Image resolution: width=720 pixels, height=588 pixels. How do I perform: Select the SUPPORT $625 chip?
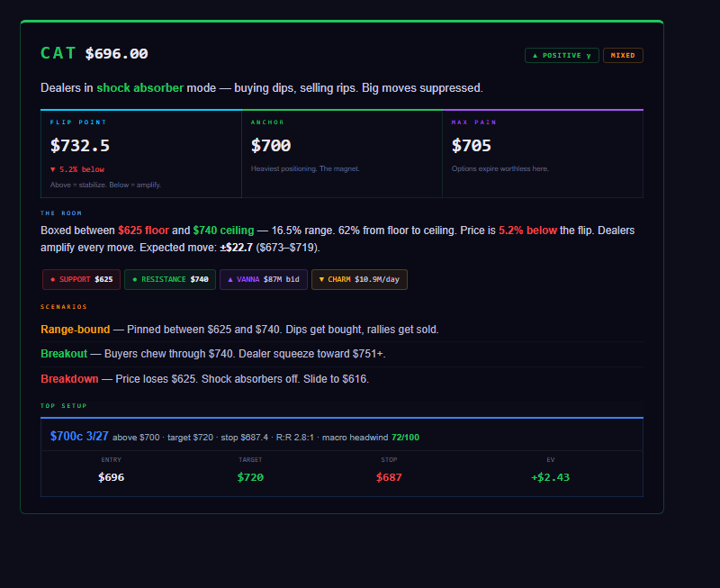coord(81,279)
